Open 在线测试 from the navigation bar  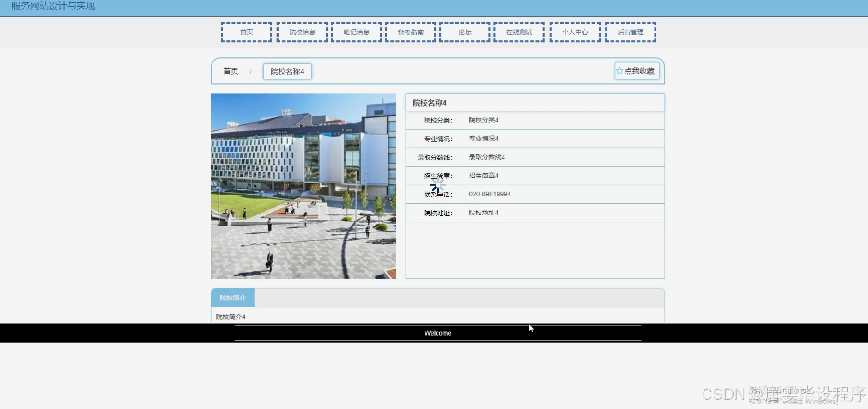519,32
